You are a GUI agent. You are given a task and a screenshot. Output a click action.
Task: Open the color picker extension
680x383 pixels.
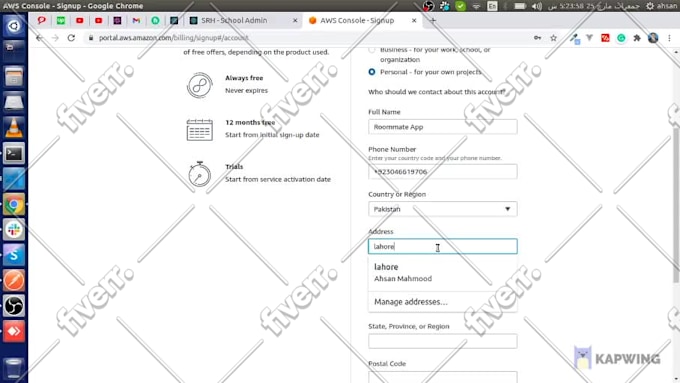(574, 38)
